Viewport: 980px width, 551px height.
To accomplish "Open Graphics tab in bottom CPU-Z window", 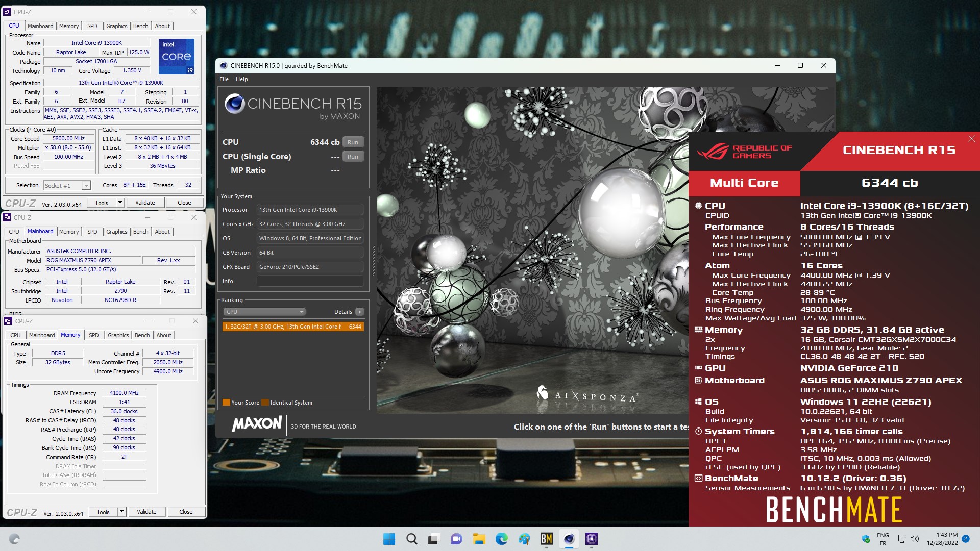I will coord(118,335).
